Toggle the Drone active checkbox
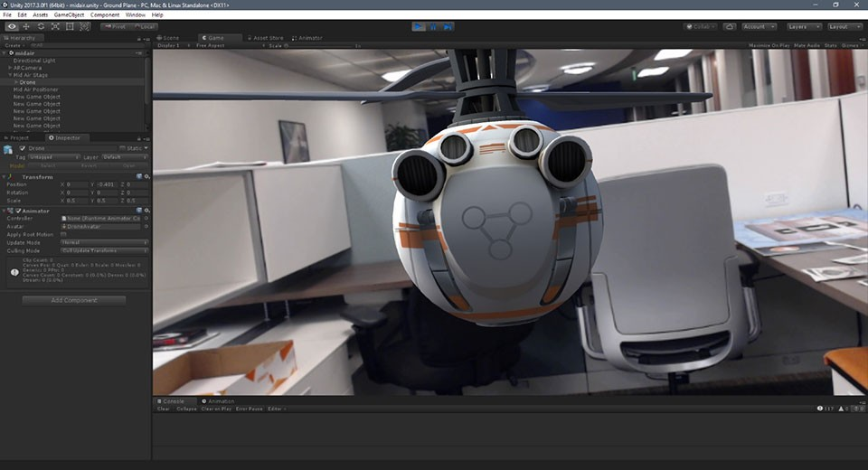This screenshot has width=868, height=470. click(x=23, y=148)
